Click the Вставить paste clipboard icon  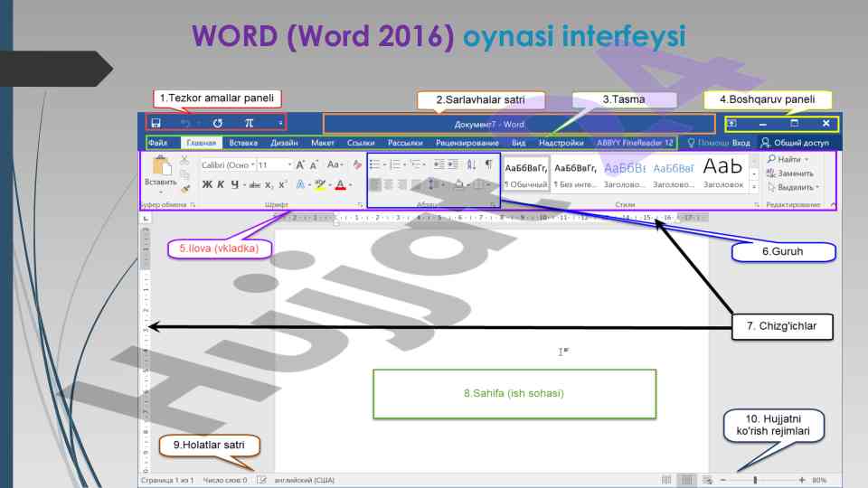pyautogui.click(x=161, y=164)
